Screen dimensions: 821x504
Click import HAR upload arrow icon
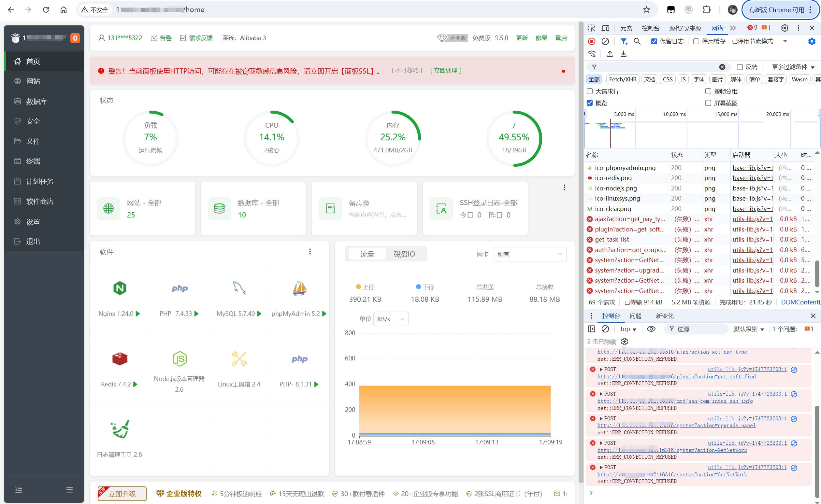(610, 54)
